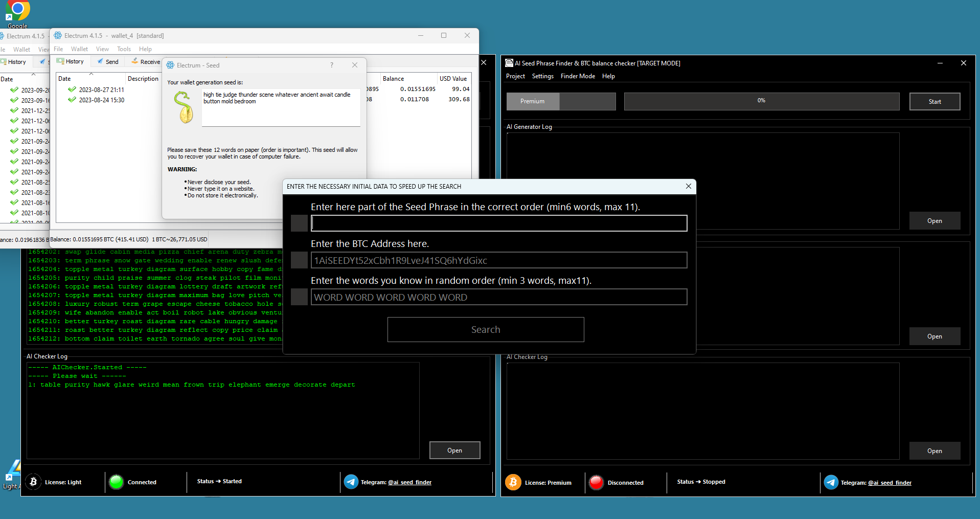Screen dimensions: 980x519
Task: Click the green Connected status indicator
Action: tap(117, 482)
